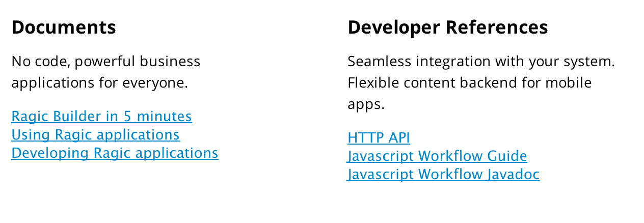644x223 pixels.
Task: Open the Using Ragic applications link
Action: click(x=95, y=135)
